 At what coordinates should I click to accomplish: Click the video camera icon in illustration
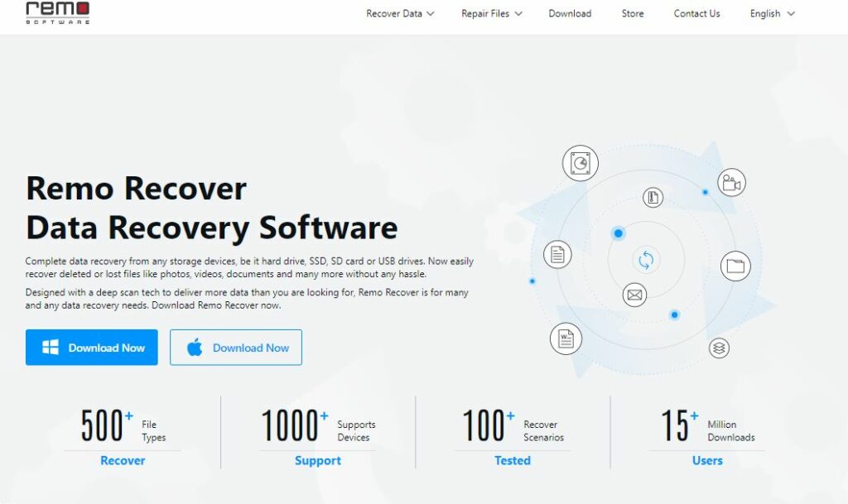[x=732, y=183]
